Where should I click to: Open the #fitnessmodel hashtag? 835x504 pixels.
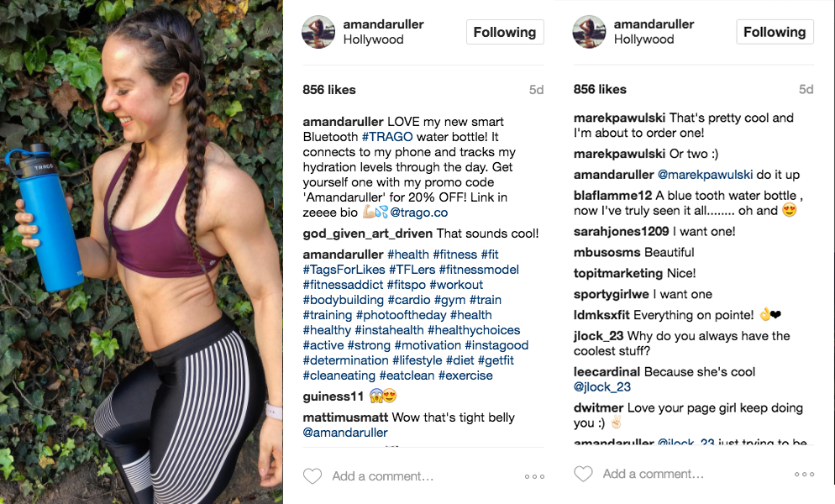pyautogui.click(x=478, y=270)
